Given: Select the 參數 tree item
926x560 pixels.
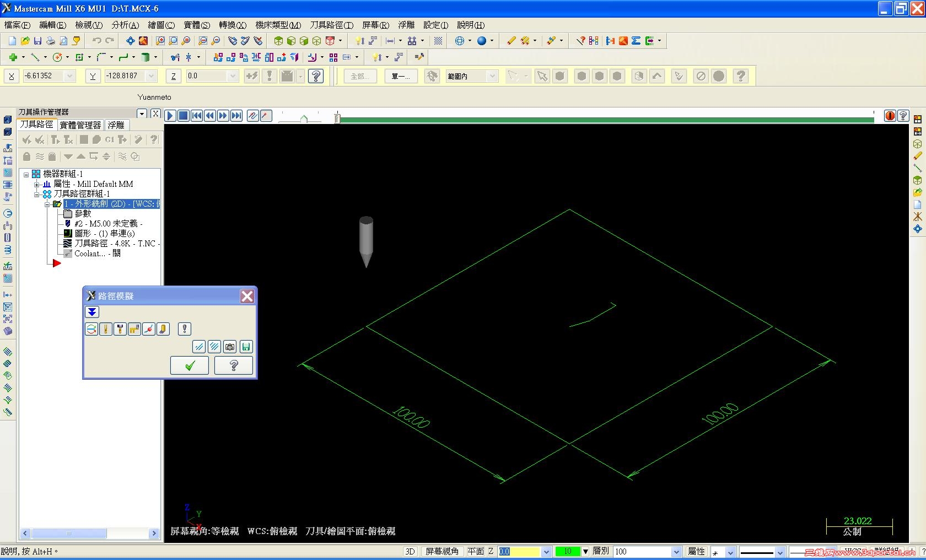Looking at the screenshot, I should coord(83,214).
